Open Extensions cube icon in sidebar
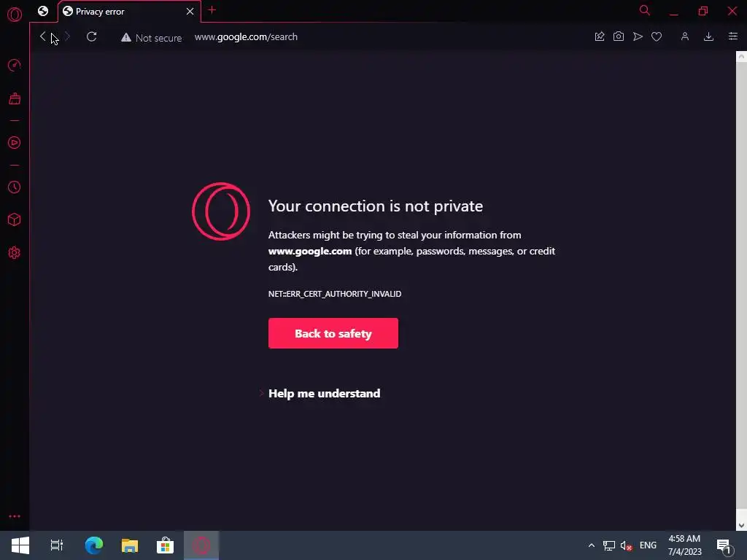 [15, 219]
